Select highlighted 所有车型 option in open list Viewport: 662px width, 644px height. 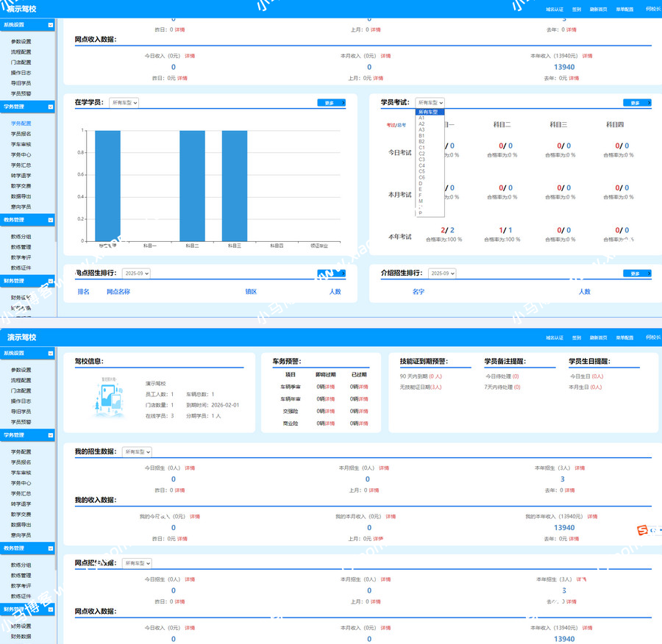tap(428, 112)
